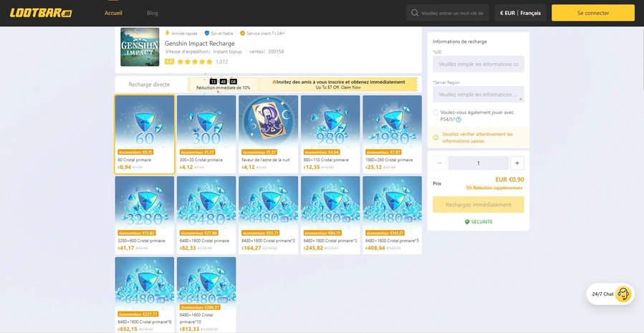Click the Service client 7×24H icon

tap(242, 33)
